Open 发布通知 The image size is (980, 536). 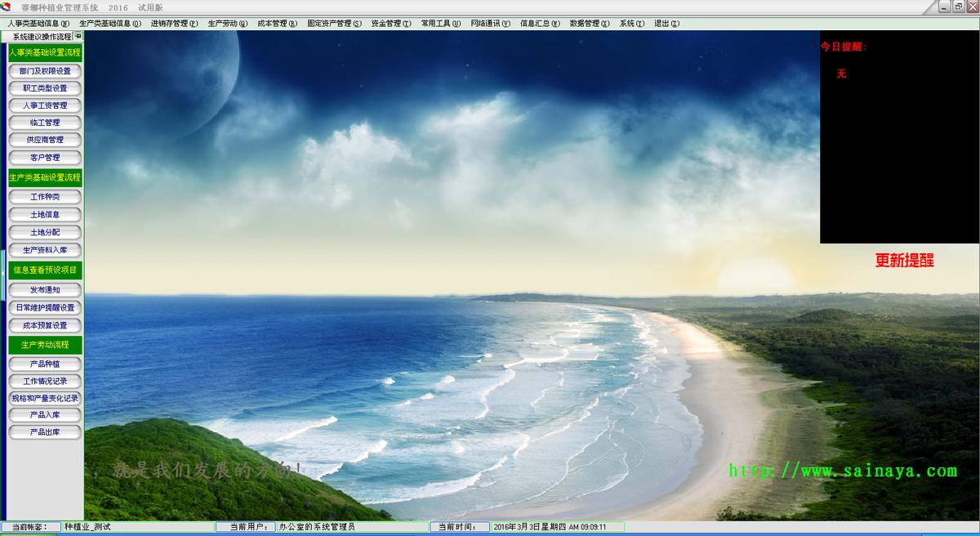pos(45,290)
